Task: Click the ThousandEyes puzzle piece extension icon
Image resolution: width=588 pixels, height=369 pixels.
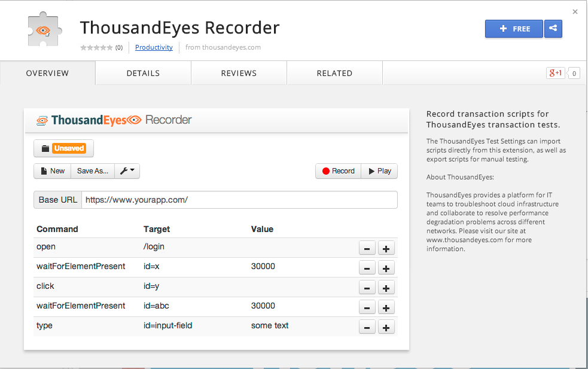Action: (44, 30)
